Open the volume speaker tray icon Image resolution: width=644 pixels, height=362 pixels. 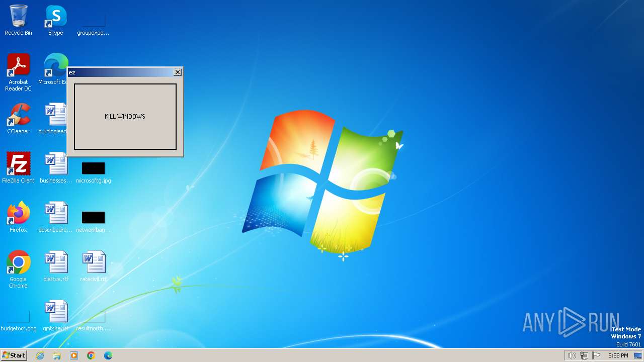point(572,355)
